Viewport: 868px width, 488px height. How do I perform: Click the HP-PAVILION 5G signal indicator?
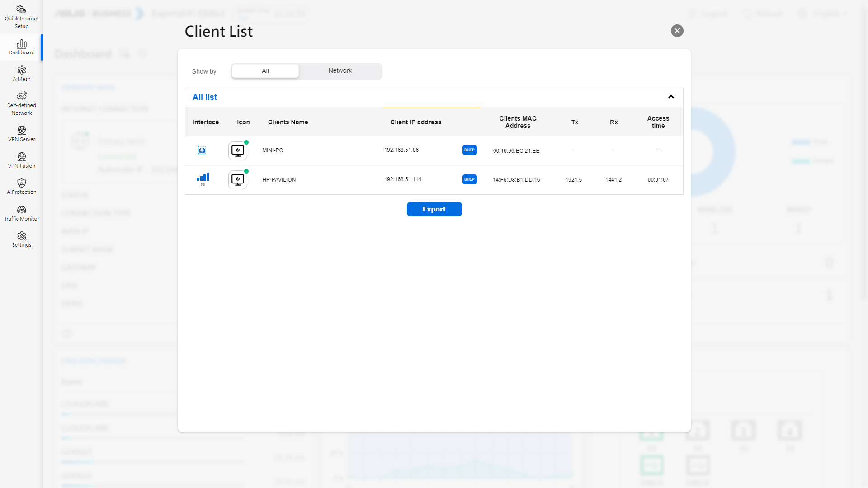203,179
